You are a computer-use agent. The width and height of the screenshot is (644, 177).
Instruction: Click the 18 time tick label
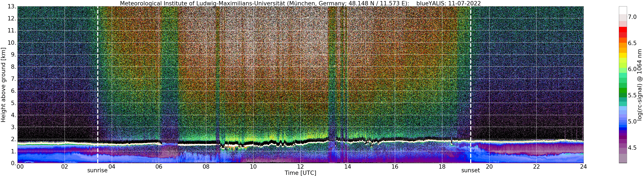442,167
